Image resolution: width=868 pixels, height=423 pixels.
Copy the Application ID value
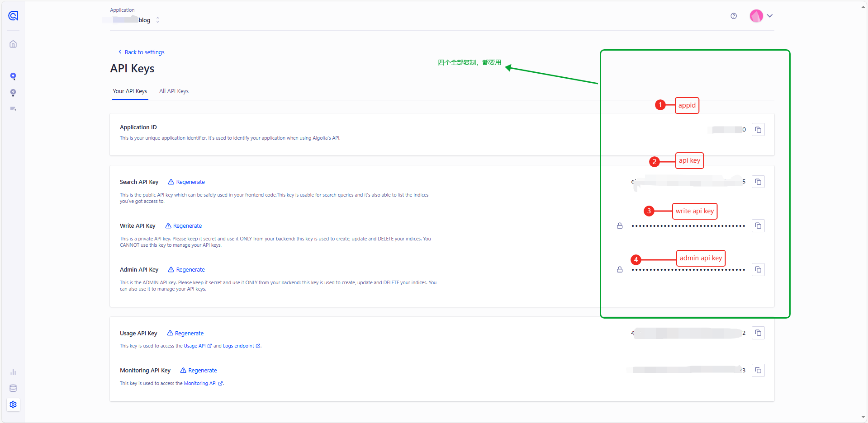tap(758, 130)
